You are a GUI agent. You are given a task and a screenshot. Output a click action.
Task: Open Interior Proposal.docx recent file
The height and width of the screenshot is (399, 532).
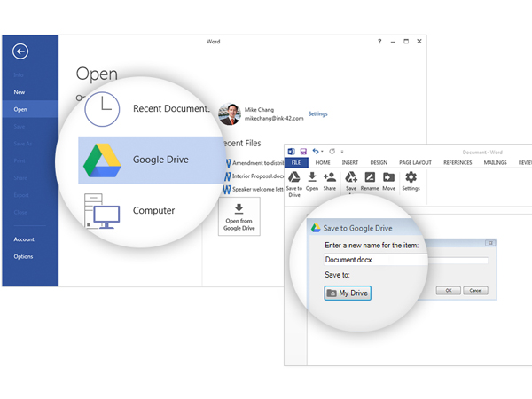pos(254,176)
